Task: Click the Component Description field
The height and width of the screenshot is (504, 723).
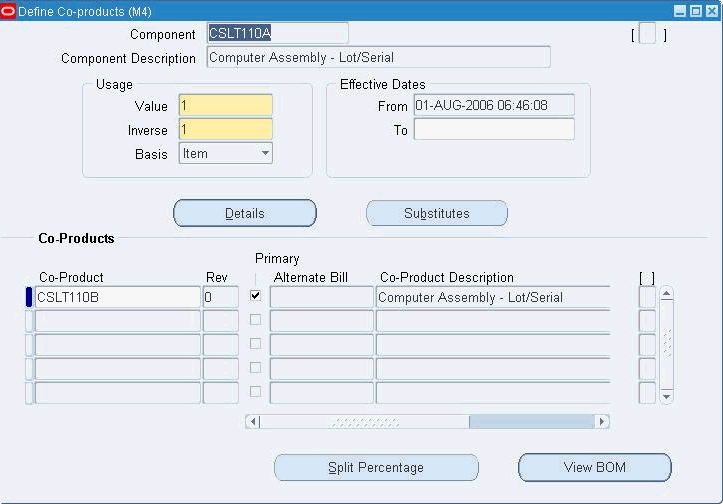Action: point(379,57)
